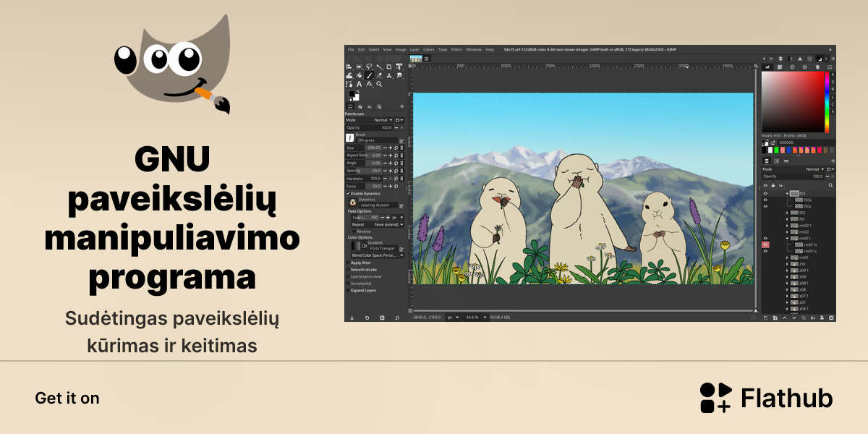Open layers panel Mode Normal dropdown
The width and height of the screenshot is (868, 434).
point(793,169)
